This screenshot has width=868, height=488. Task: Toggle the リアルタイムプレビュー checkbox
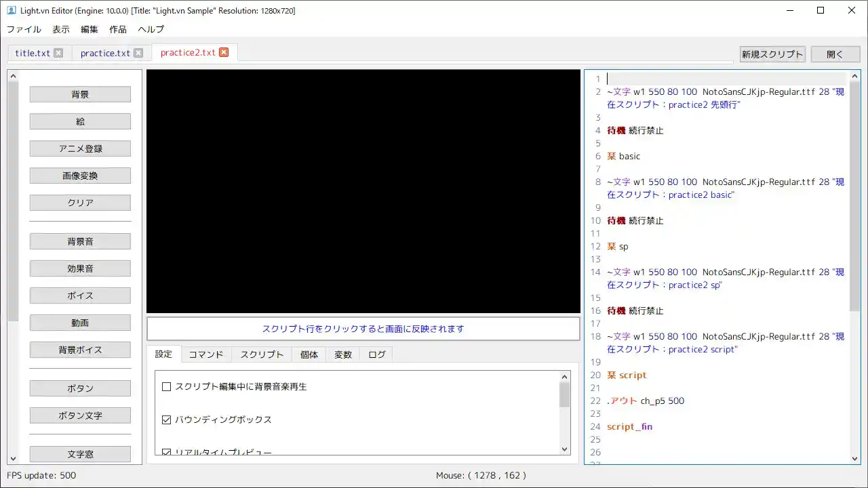pyautogui.click(x=166, y=451)
